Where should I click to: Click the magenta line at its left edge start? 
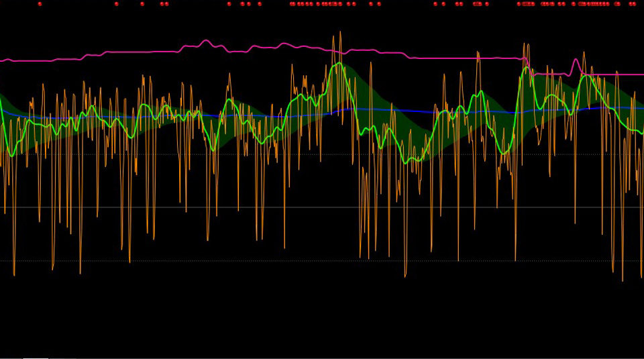coord(2,60)
